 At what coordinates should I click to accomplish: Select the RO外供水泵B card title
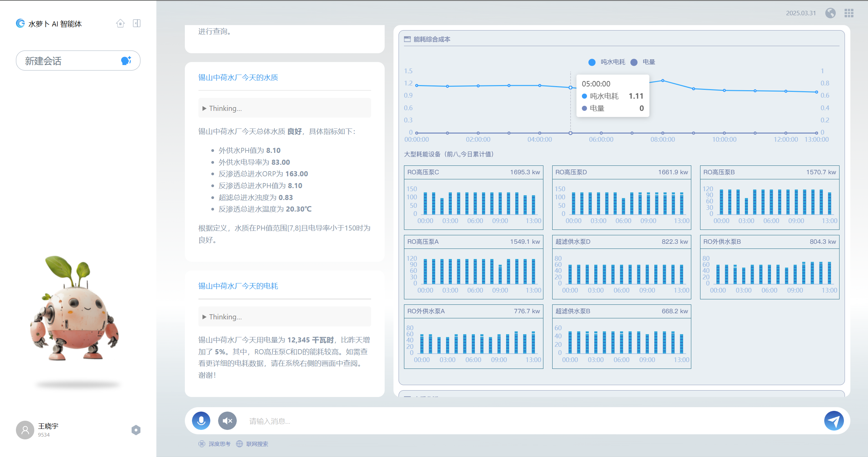[x=722, y=242]
